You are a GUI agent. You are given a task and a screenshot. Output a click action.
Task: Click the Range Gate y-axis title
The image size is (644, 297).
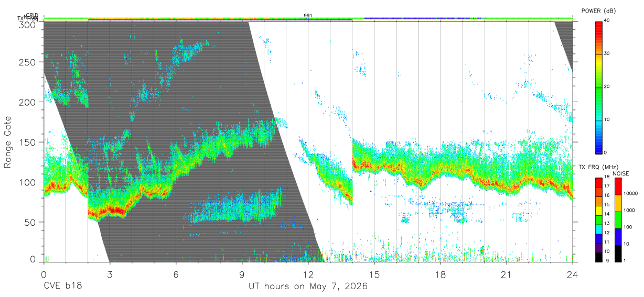click(x=8, y=142)
